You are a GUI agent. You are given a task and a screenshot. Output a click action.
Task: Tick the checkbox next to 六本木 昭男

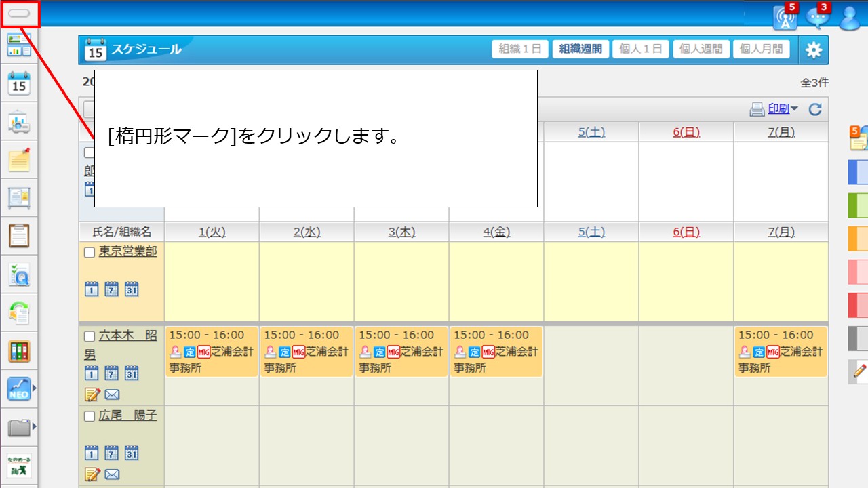(89, 336)
